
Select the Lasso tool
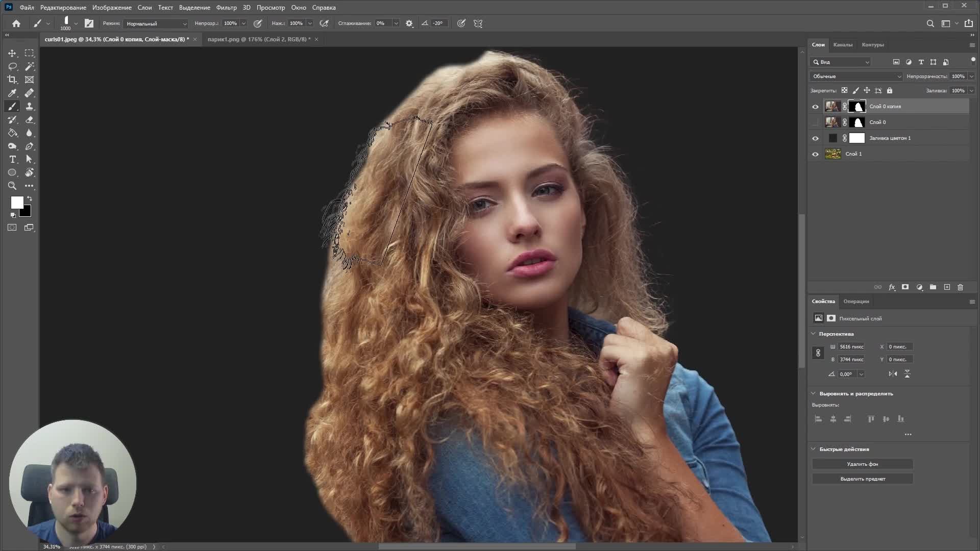pos(12,66)
